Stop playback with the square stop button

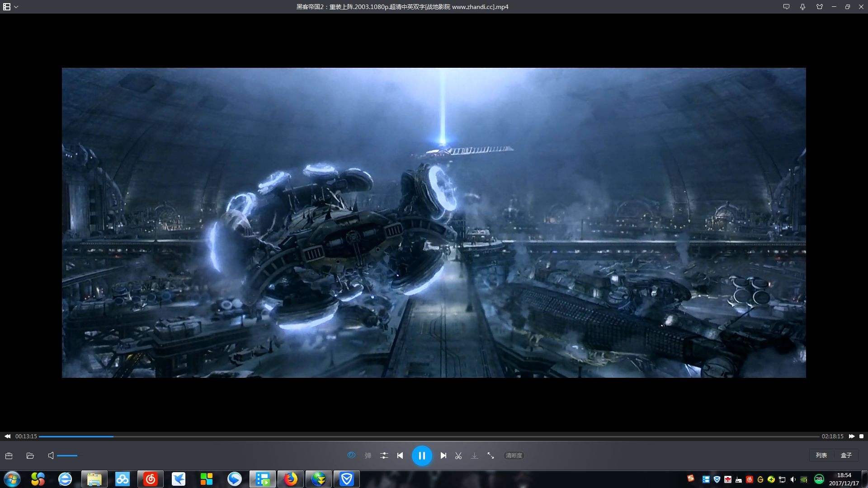pyautogui.click(x=862, y=436)
